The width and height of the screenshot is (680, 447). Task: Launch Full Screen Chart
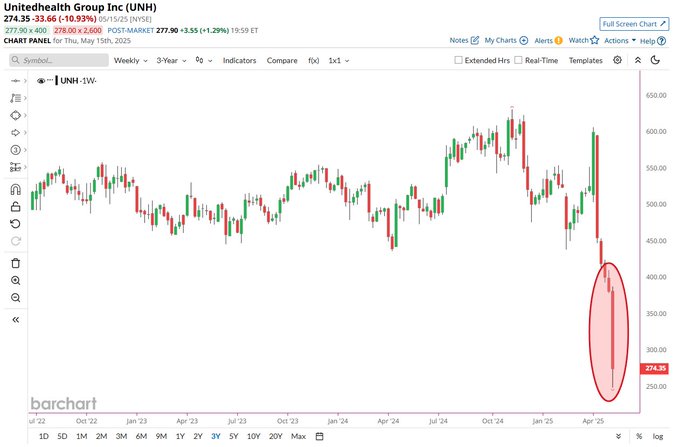coord(634,24)
